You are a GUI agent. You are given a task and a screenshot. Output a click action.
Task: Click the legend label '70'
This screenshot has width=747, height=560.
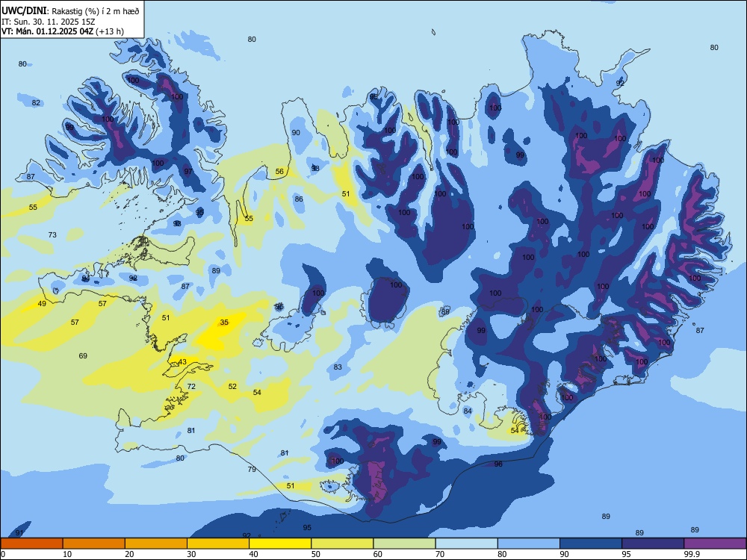[440, 554]
